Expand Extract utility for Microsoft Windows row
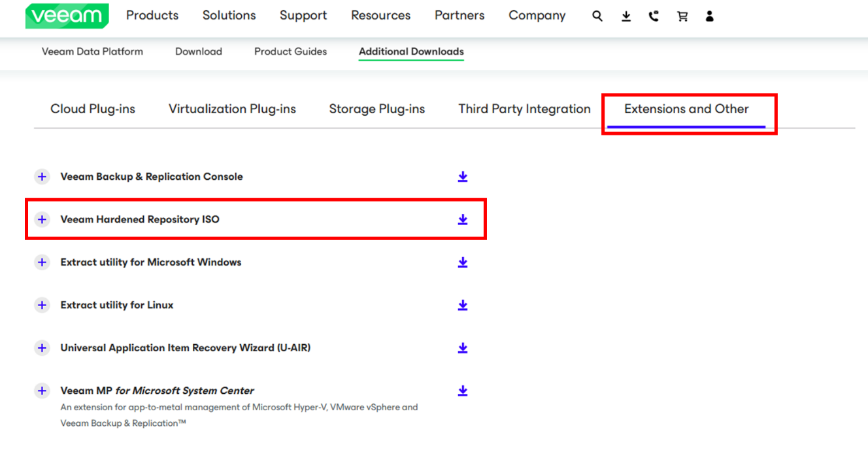 pos(42,262)
